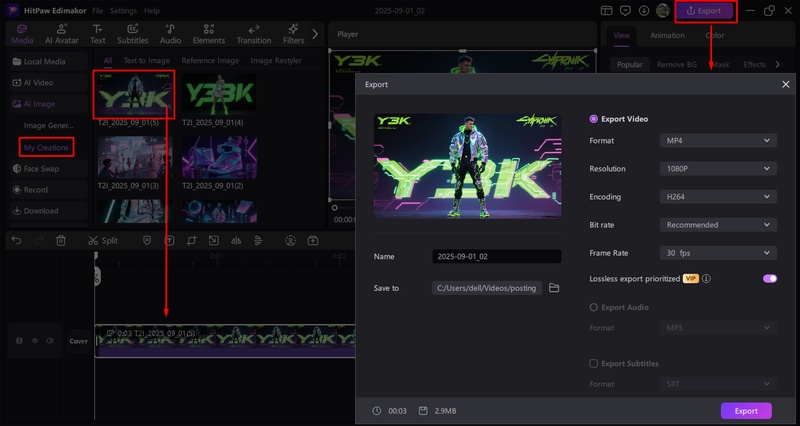Click the undo arrow in timeline toolbar
The image size is (800, 426).
[x=16, y=240]
